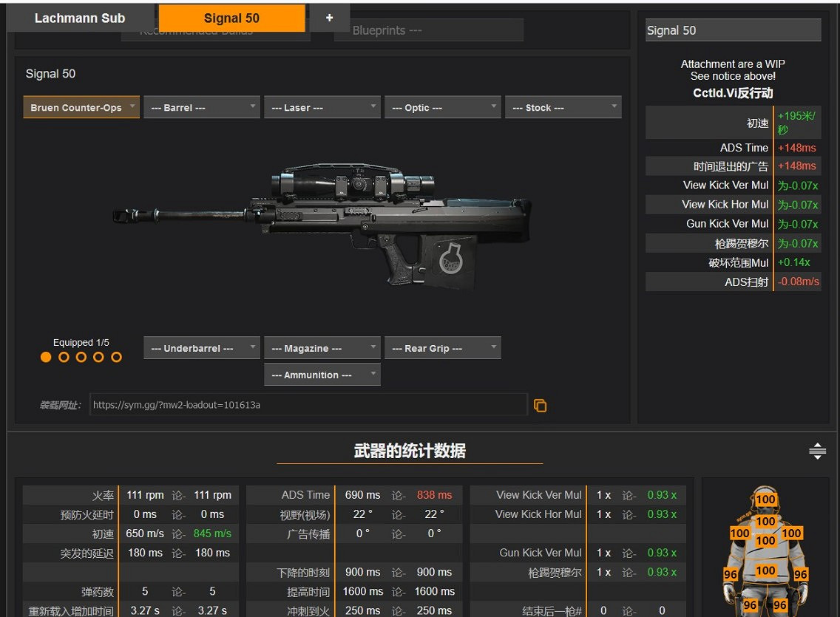Viewport: 840px width, 617px height.
Task: Click the fifth equipped slot circle
Action: point(116,358)
